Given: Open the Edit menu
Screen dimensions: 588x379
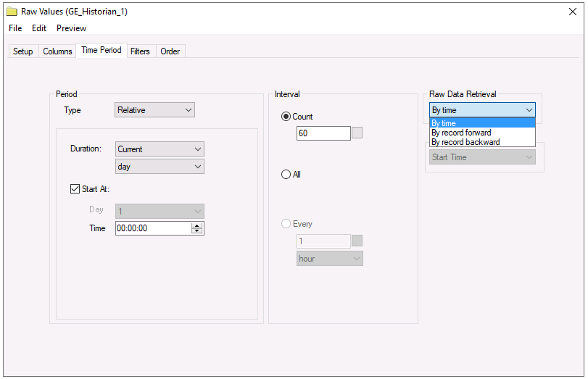Looking at the screenshot, I should (x=39, y=28).
